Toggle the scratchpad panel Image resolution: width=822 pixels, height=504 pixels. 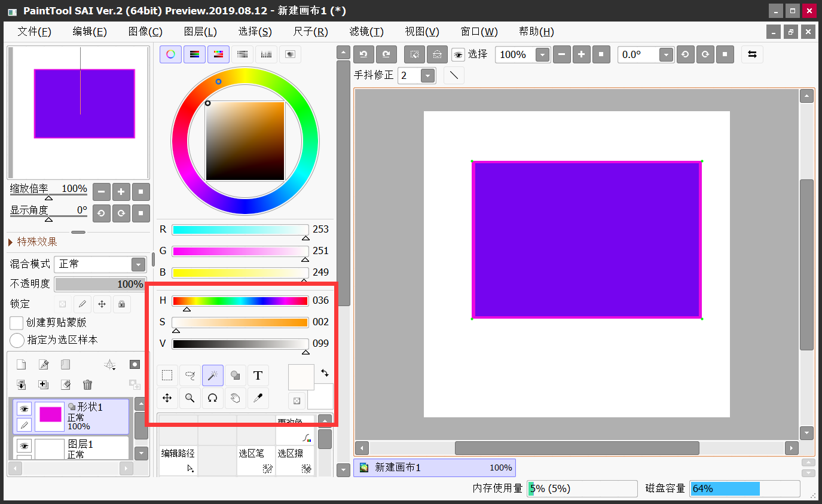tap(290, 54)
